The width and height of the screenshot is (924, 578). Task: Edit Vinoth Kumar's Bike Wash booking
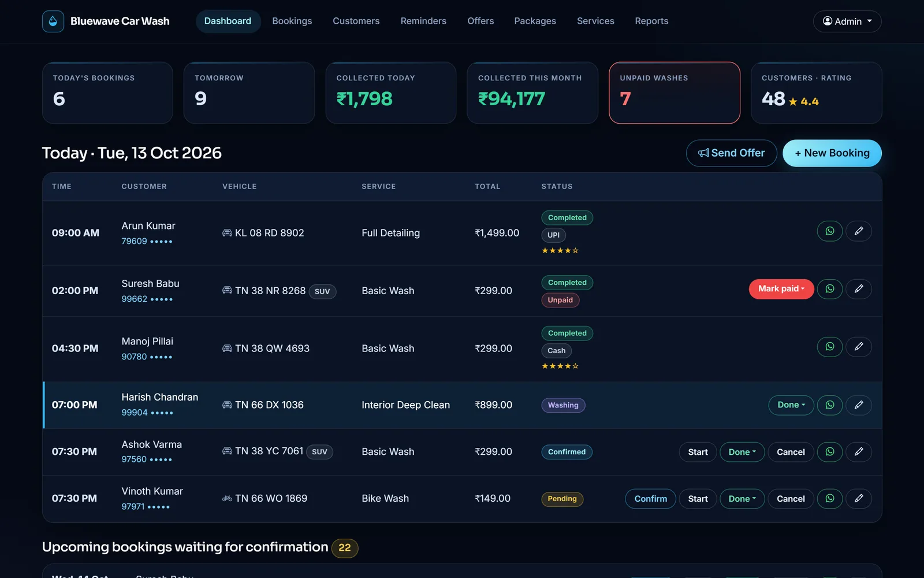(859, 499)
